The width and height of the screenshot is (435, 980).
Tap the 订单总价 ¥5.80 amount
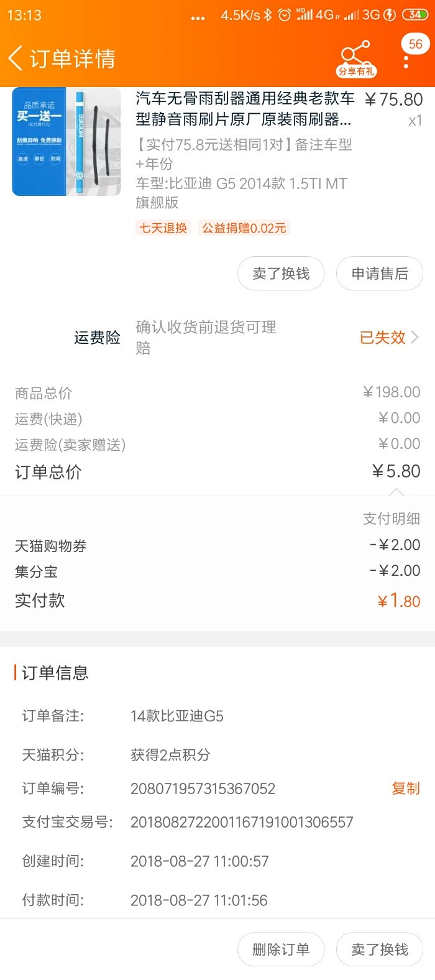[x=396, y=471]
